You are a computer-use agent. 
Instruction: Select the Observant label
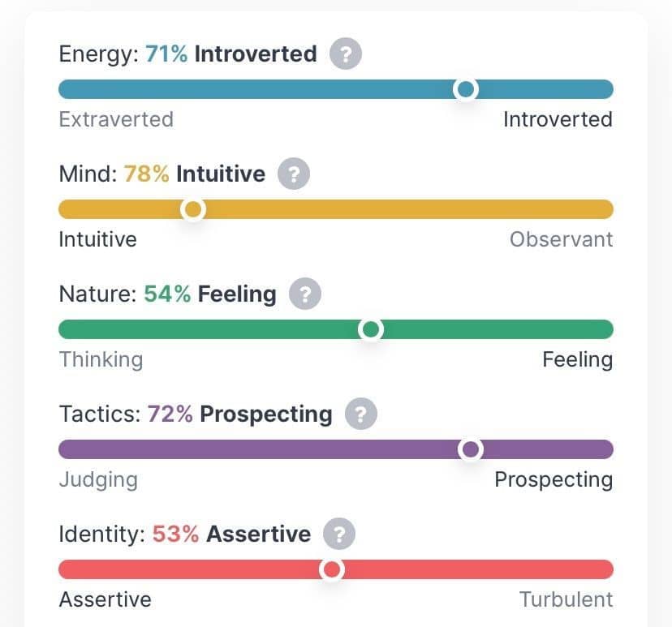[x=561, y=239]
